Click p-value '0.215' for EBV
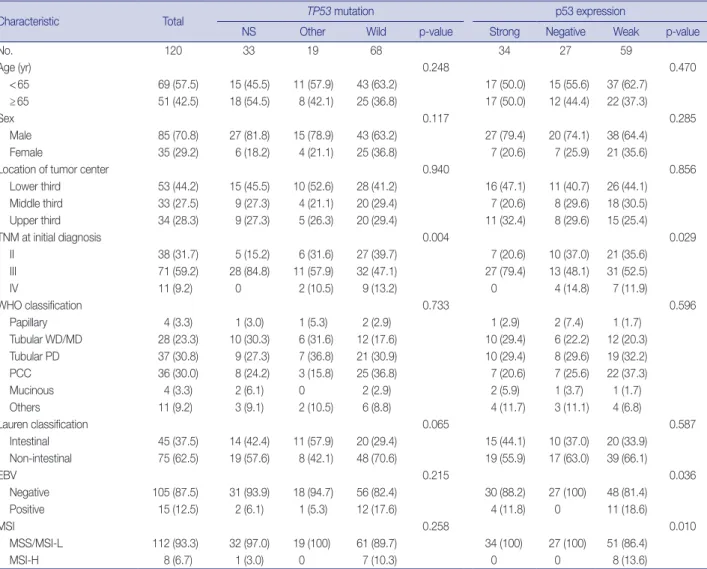Image resolution: width=707 pixels, height=569 pixels. [x=436, y=476]
